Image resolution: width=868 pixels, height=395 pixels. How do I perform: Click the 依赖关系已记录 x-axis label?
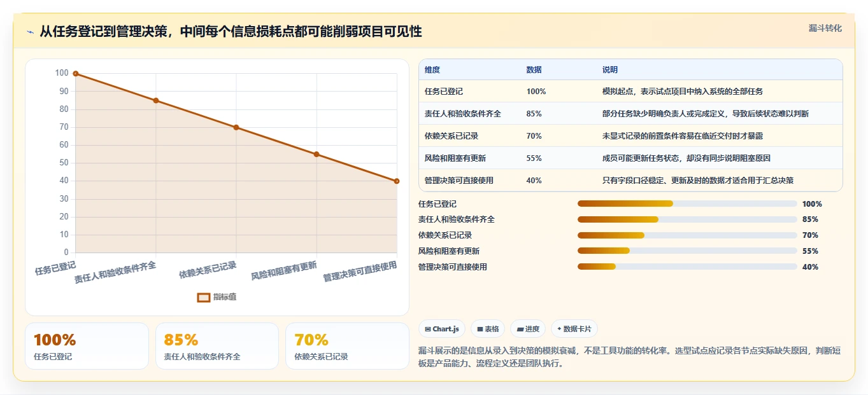tap(208, 270)
